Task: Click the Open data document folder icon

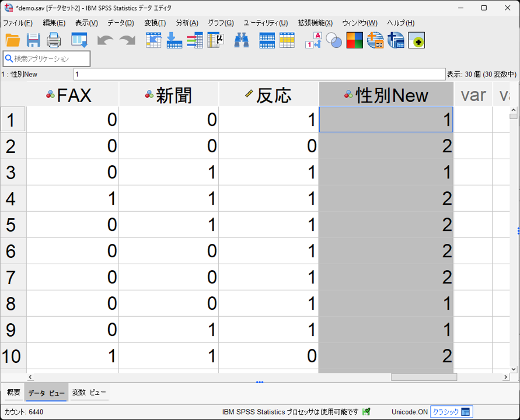Action: pyautogui.click(x=13, y=40)
